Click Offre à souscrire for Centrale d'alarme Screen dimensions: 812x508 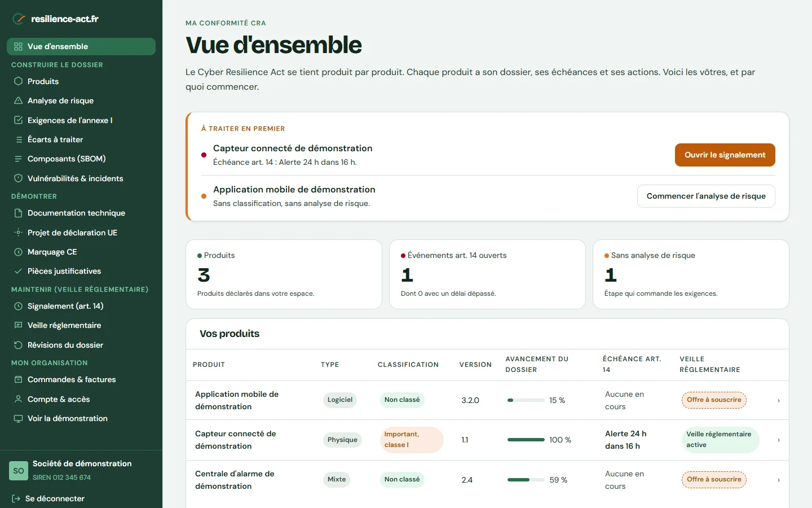click(714, 480)
